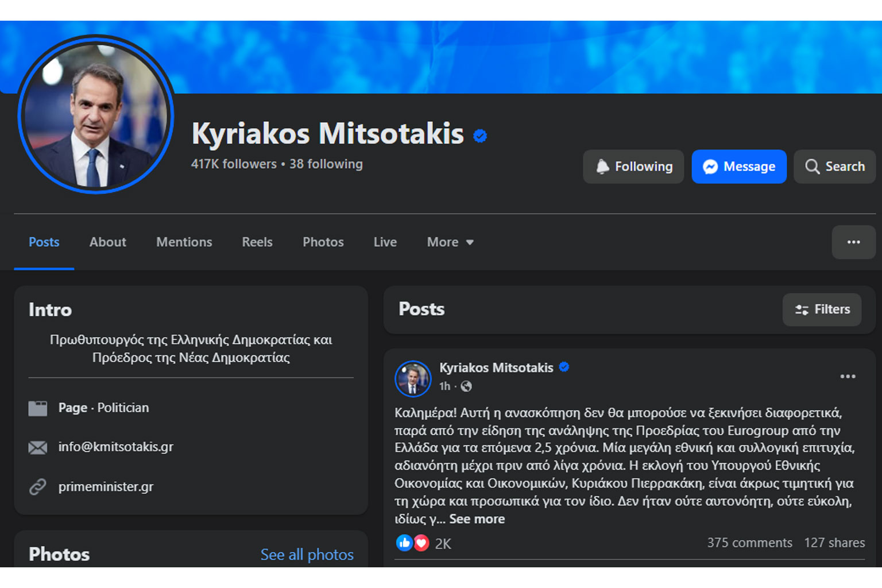
Task: Click the envelope email icon in Intro
Action: point(38,447)
